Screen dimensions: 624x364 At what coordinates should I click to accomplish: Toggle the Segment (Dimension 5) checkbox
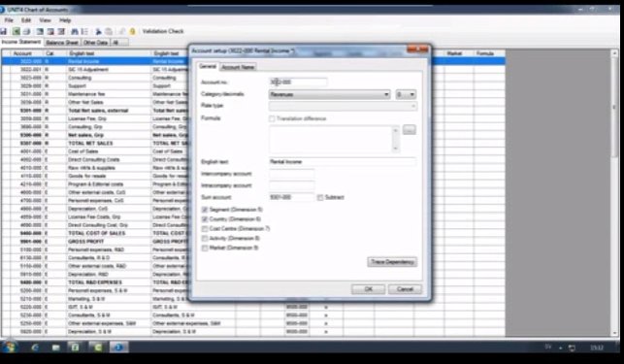click(x=205, y=210)
